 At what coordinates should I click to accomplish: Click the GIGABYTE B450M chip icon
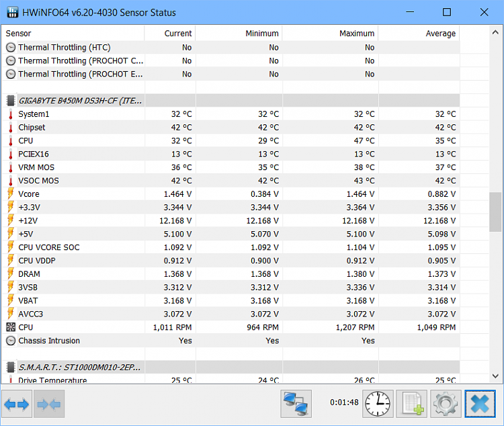[x=11, y=101]
